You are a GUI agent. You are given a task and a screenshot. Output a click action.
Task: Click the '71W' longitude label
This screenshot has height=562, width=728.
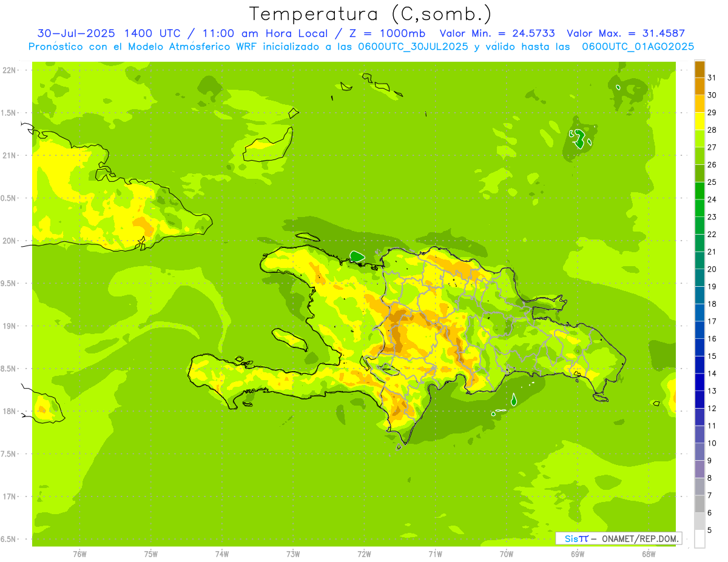(x=435, y=554)
